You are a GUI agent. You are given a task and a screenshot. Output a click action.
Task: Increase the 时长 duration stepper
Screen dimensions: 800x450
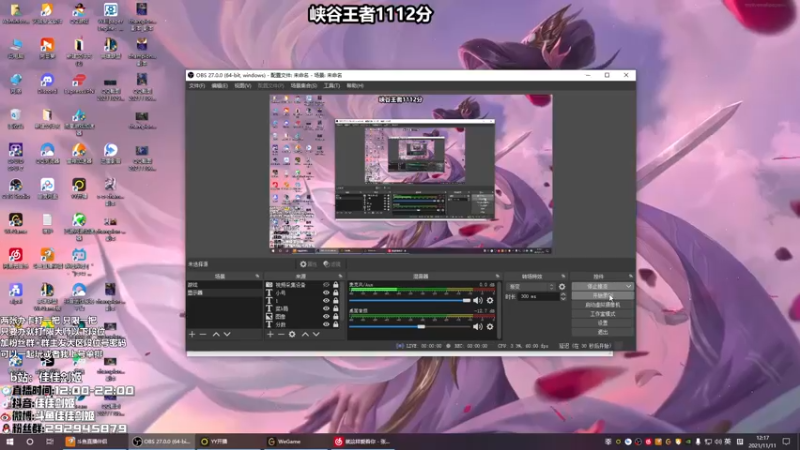tap(563, 294)
